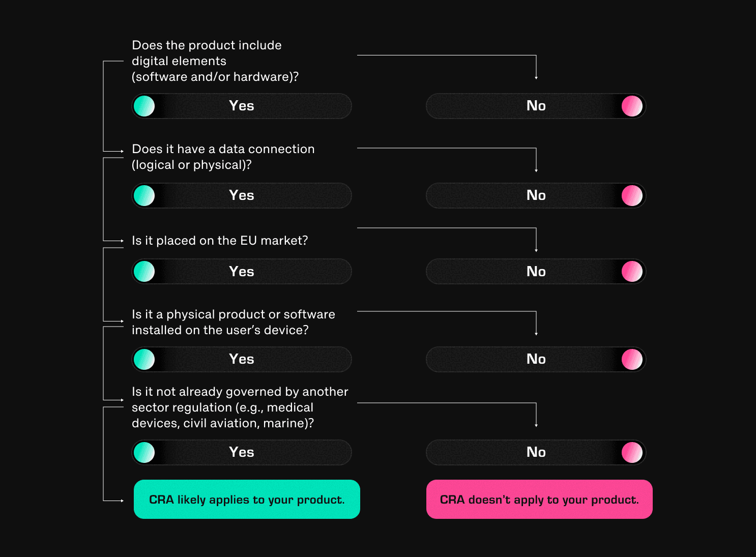Click 'CRA likely applies to your product' button
Viewport: 756px width, 557px height.
(247, 500)
